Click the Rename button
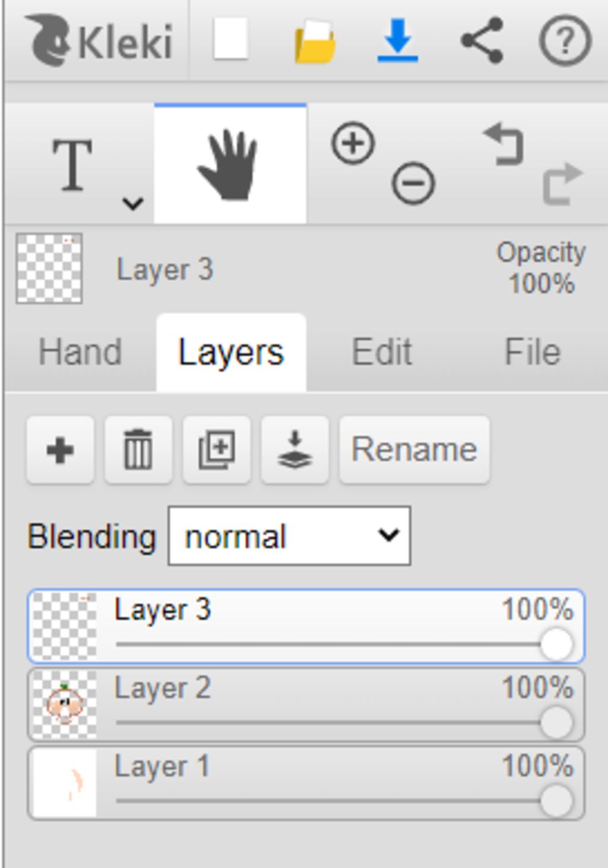Screen dimensions: 608x868 coord(414,450)
